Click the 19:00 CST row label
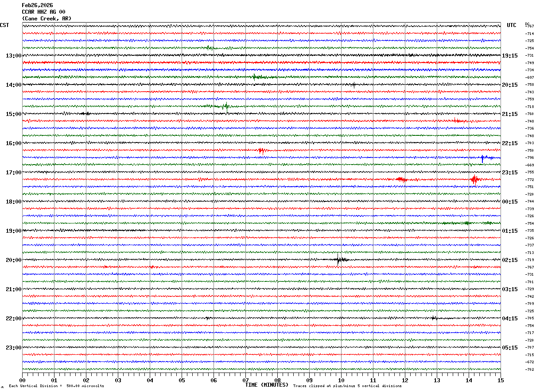Image resolution: width=536 pixels, height=392 pixels. tap(13, 231)
